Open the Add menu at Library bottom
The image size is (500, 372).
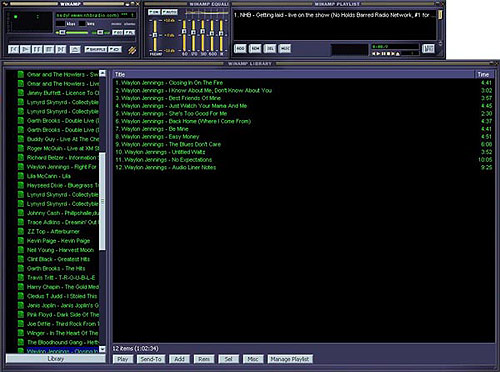[179, 359]
